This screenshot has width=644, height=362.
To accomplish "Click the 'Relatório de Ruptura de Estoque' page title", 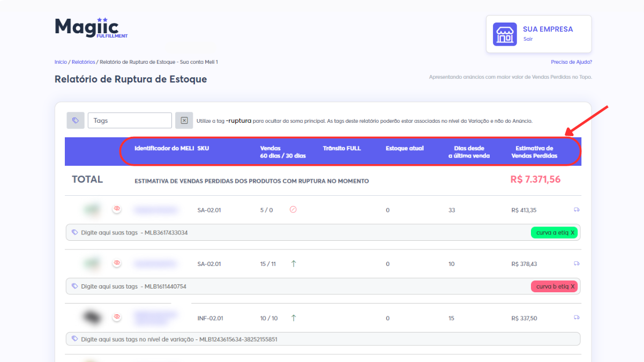I will 131,79.
